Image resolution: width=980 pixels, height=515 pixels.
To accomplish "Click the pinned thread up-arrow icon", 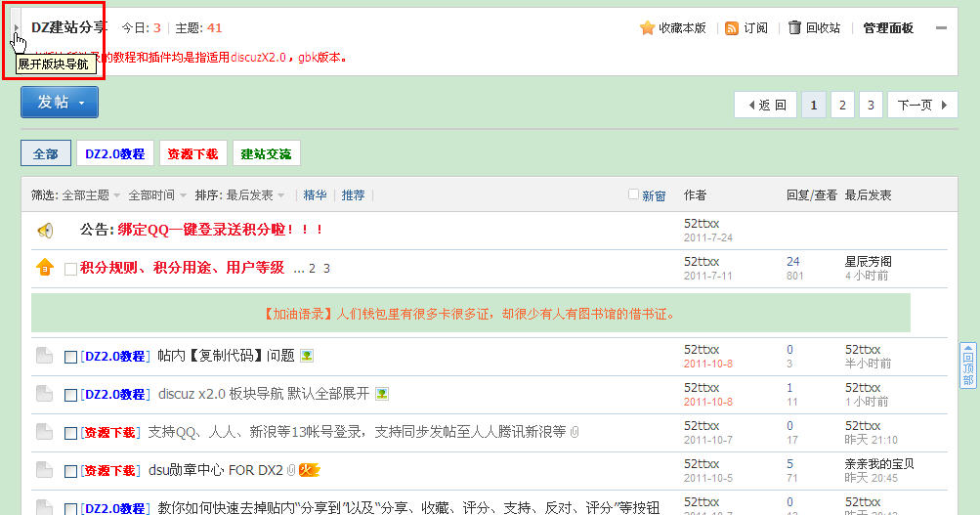I will pos(45,268).
